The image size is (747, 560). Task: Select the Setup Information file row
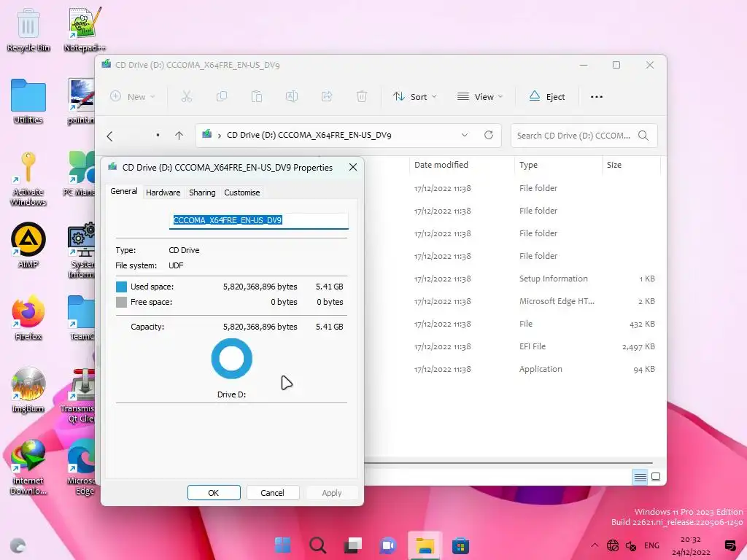(x=514, y=279)
